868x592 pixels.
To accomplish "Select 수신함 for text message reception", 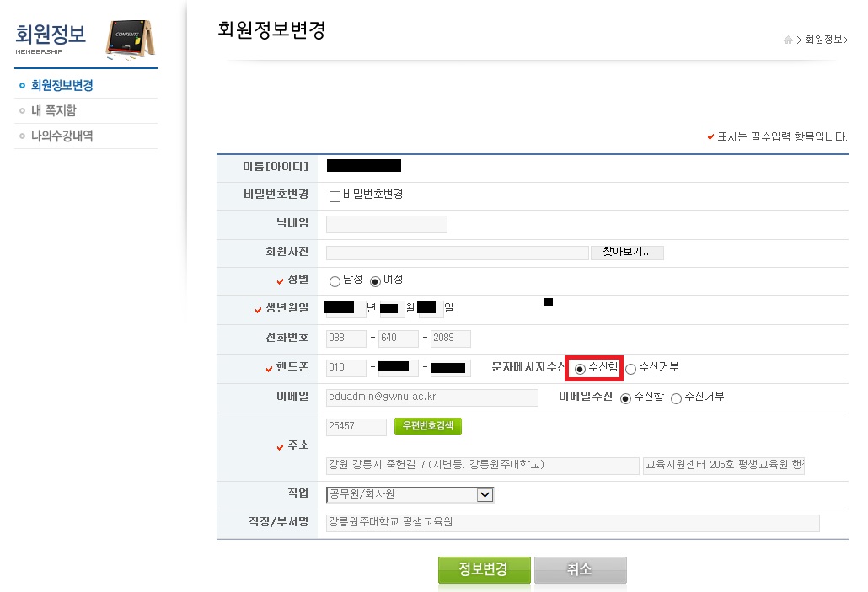I will [580, 369].
